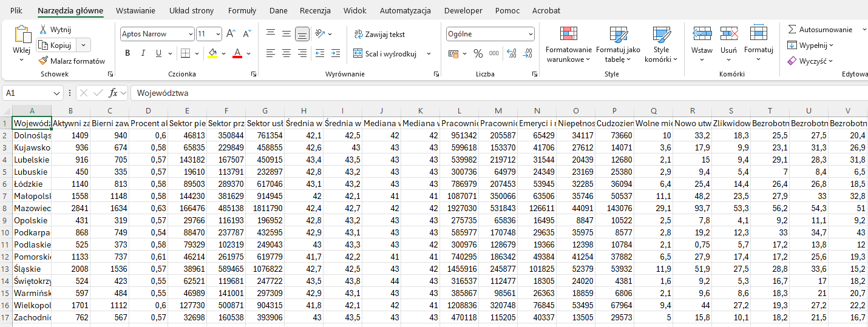Click the insert function fx icon
868x327 pixels.
click(113, 93)
